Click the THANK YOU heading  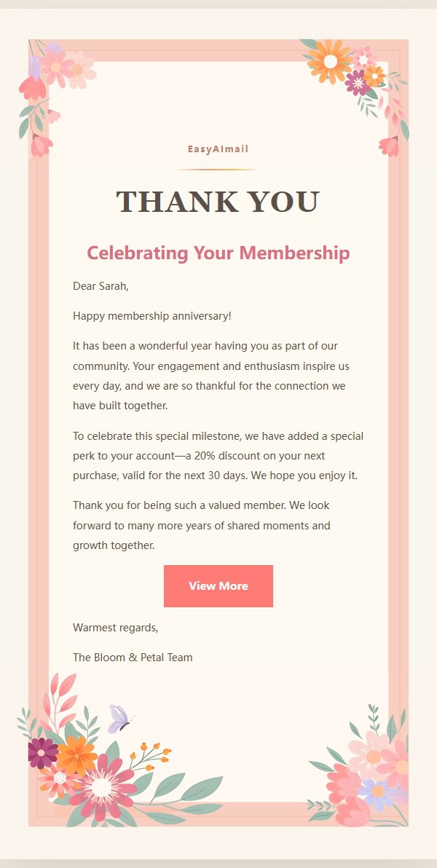[219, 202]
